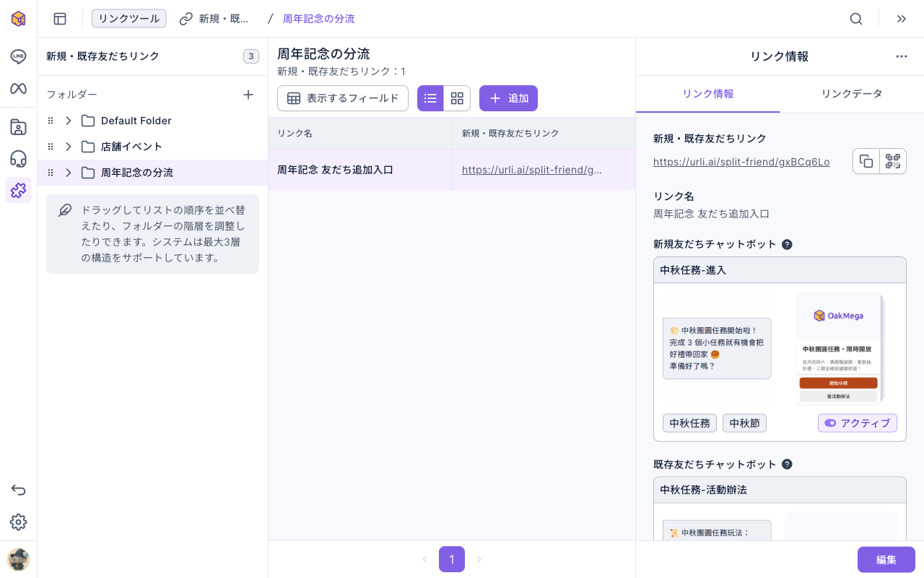Open the 店舗イベント folder label

tap(132, 147)
